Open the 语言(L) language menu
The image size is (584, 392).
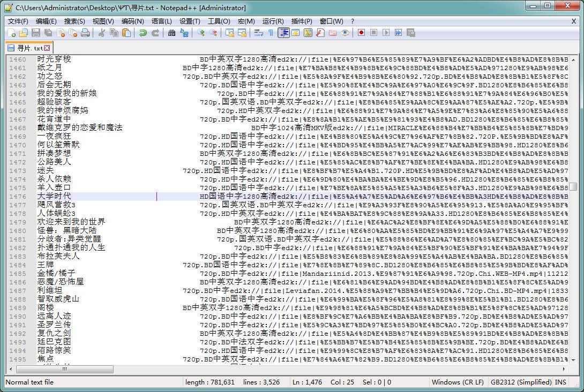(161, 21)
